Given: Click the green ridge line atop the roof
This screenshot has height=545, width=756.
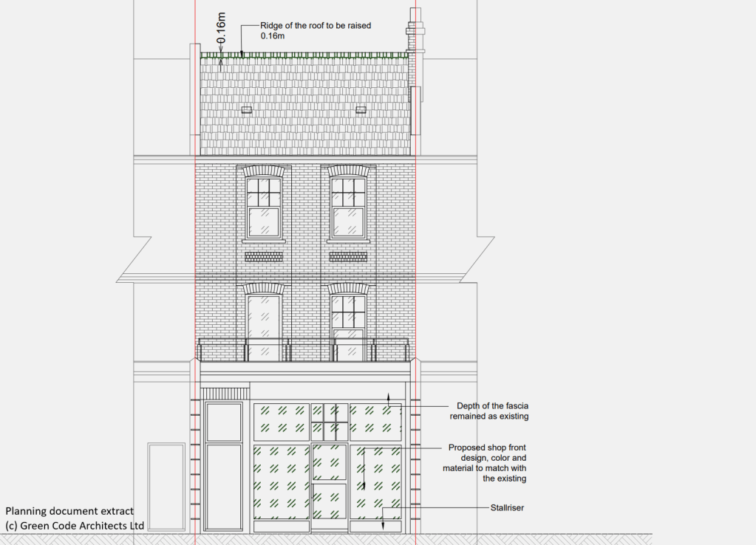Looking at the screenshot, I should click(303, 55).
